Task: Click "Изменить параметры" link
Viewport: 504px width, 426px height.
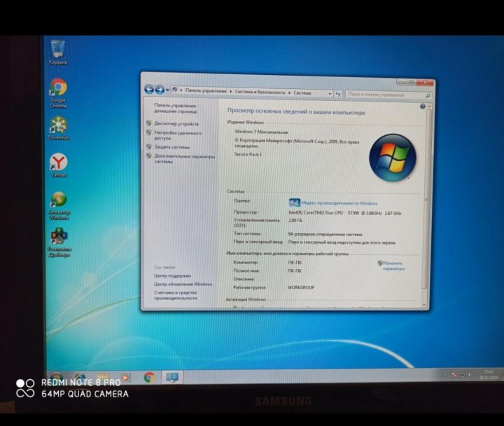Action: (393, 266)
